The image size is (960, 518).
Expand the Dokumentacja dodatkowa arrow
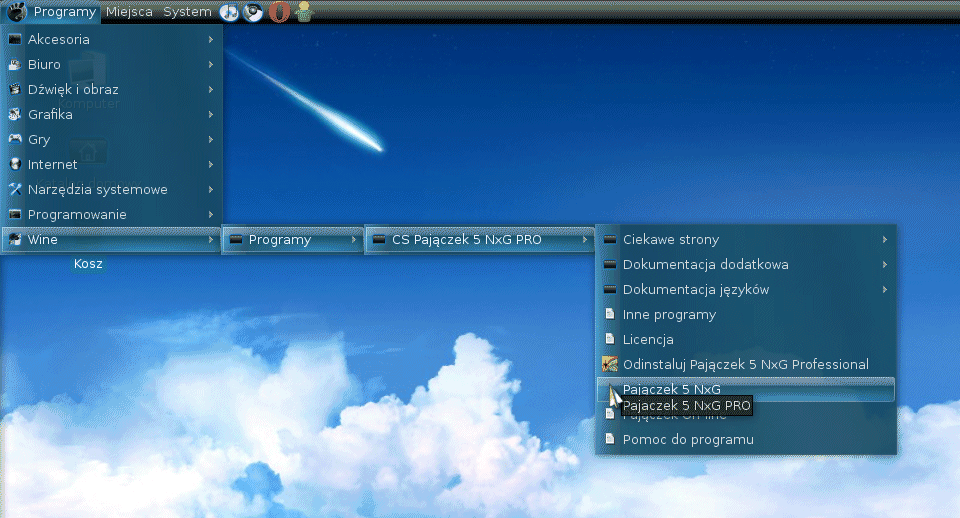coord(885,265)
